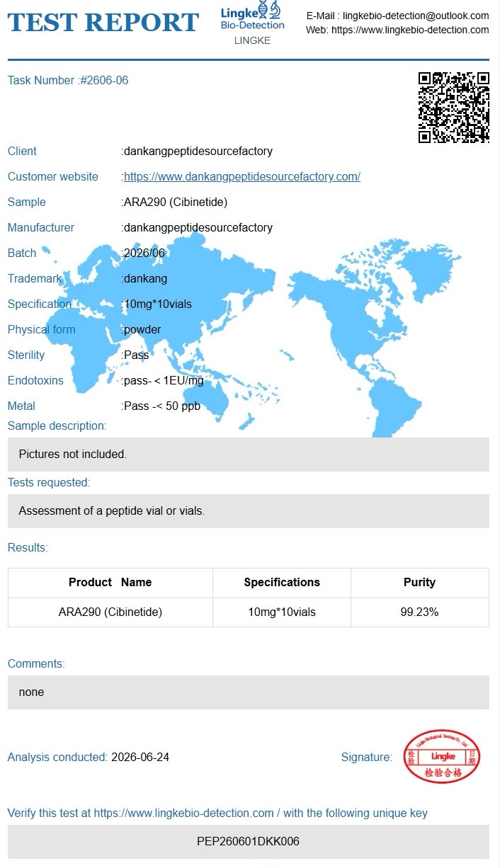
Task: Click the verification URL lingkebio-detection.com text
Action: point(184,813)
